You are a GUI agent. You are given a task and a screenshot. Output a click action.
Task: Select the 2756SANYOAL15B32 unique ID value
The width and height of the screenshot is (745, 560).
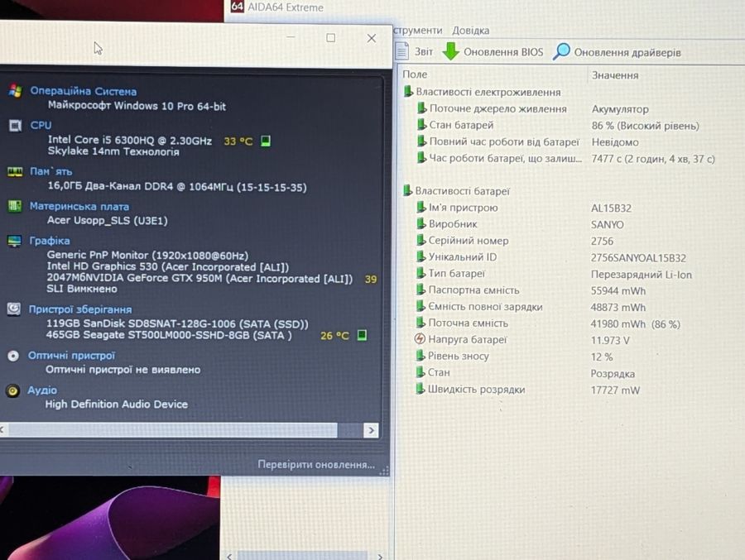pos(638,258)
